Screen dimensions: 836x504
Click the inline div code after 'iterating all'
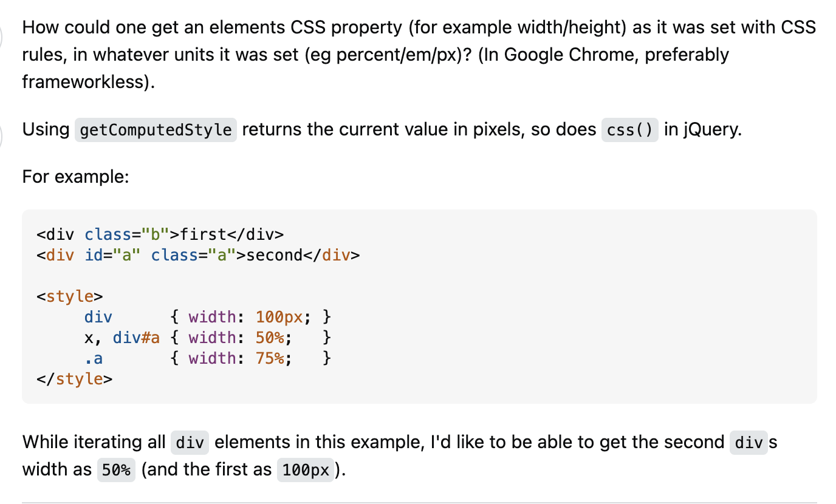pyautogui.click(x=190, y=443)
